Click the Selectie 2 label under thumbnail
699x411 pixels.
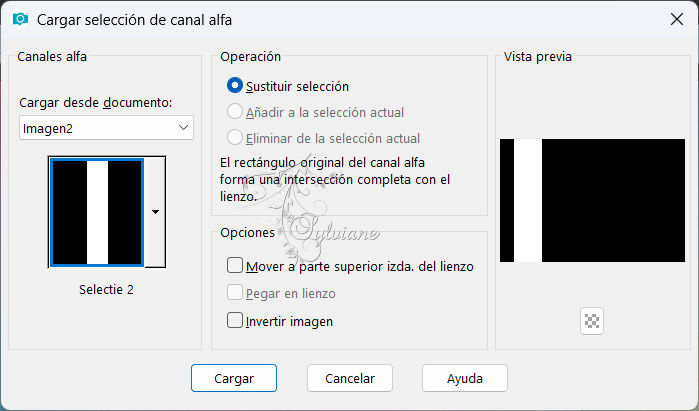tap(106, 289)
